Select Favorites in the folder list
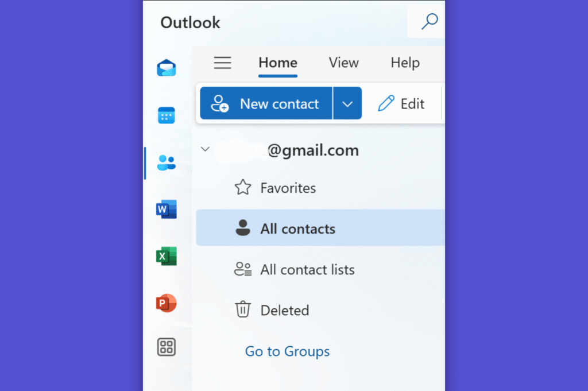 click(320, 188)
